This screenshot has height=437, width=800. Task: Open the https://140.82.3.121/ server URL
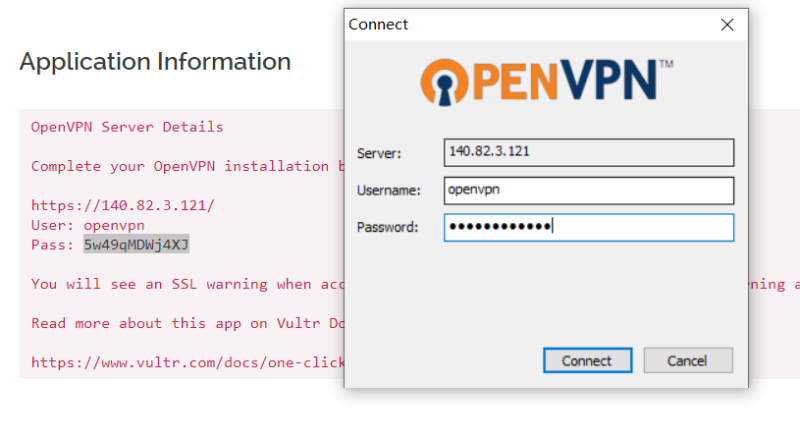[122, 205]
